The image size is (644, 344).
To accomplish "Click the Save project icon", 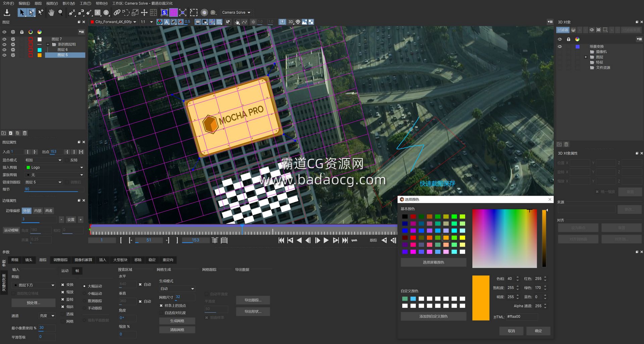I will tap(7, 12).
